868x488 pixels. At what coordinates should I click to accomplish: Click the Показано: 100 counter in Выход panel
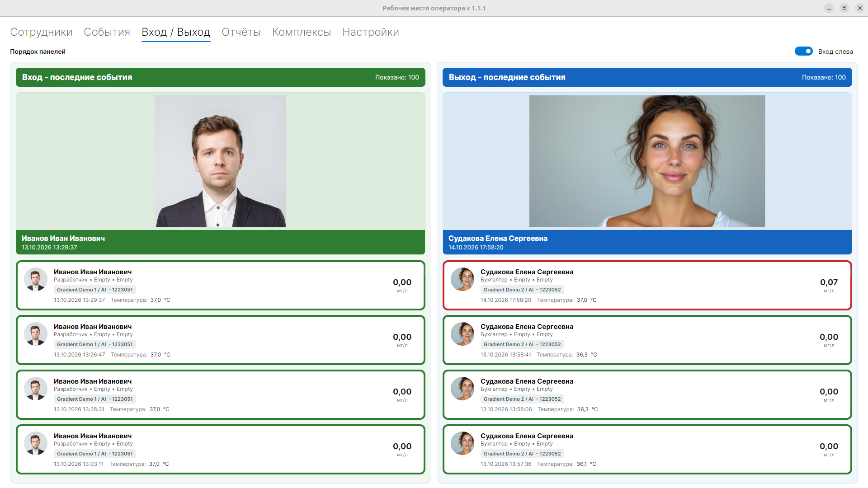click(824, 77)
